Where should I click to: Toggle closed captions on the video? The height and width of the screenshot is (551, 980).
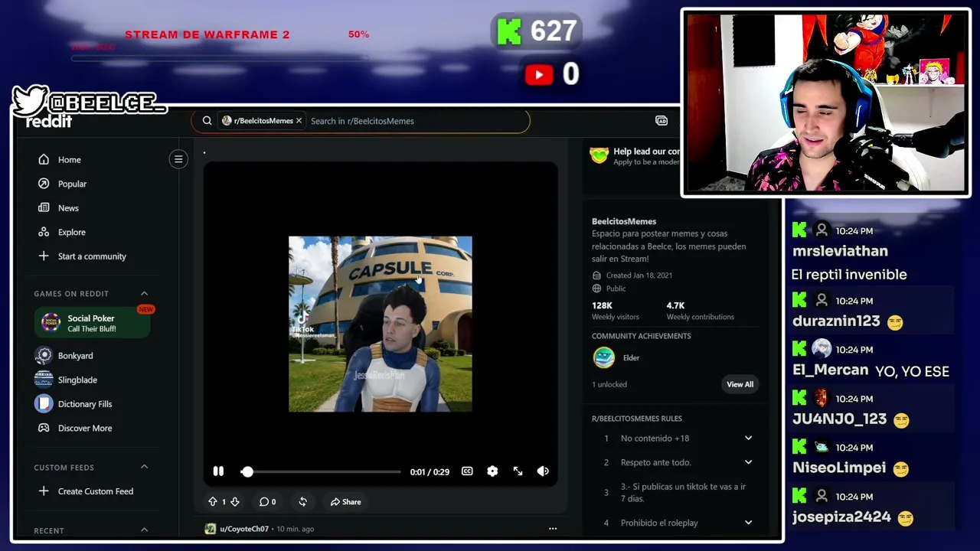[467, 471]
